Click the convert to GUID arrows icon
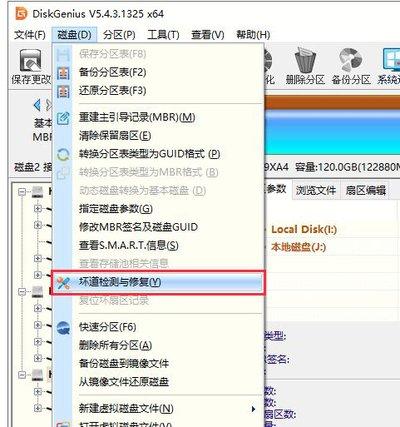Screen dimensions: 400x427 63,154
